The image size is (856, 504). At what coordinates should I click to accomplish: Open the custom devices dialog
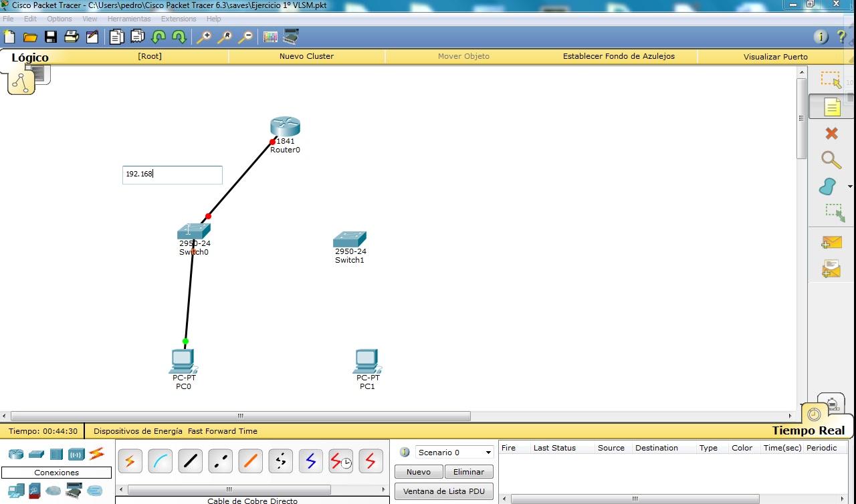click(x=291, y=36)
